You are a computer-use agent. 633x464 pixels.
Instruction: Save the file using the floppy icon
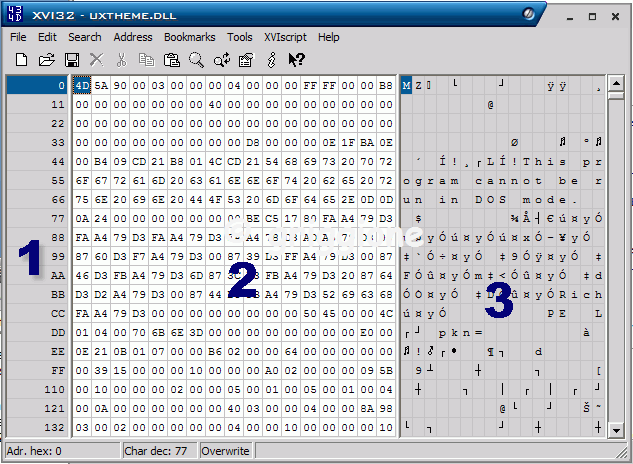(72, 60)
